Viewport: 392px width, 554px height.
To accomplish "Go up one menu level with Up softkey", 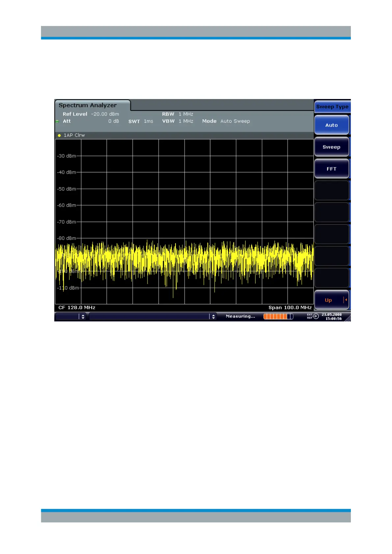I will 331,300.
